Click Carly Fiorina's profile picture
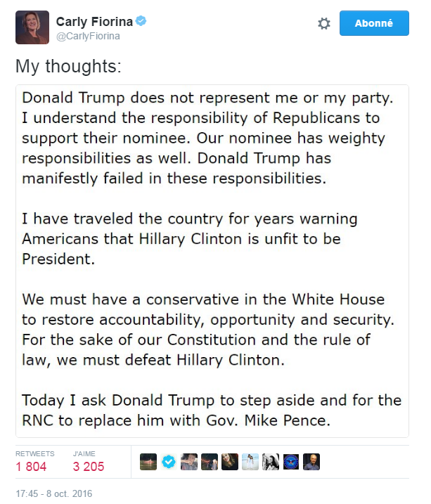 tap(32, 27)
